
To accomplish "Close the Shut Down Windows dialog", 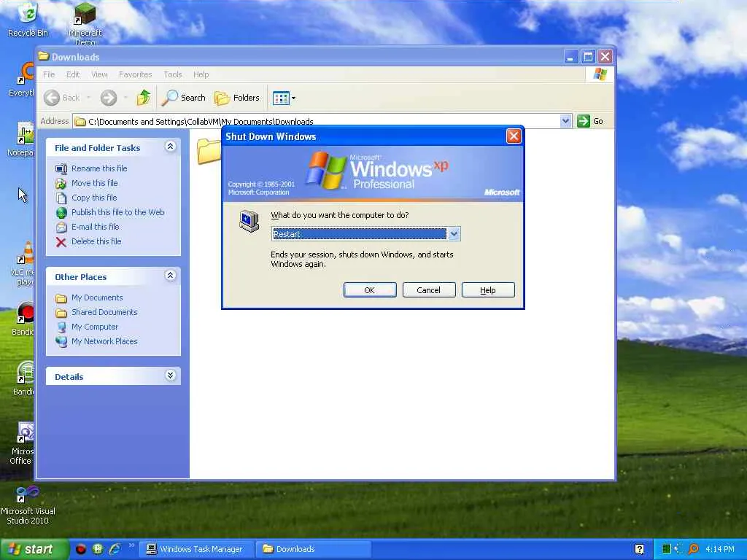I will click(x=513, y=136).
